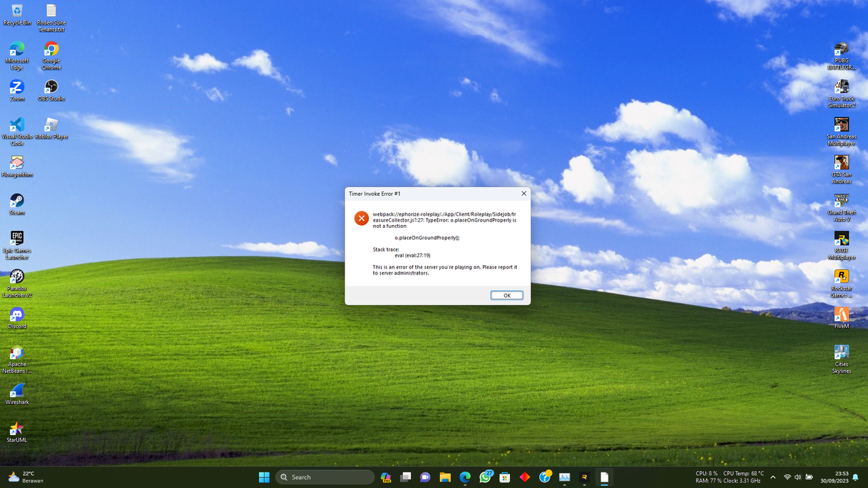Image resolution: width=868 pixels, height=488 pixels.
Task: Open the notification bell in the taskbar
Action: [856, 477]
